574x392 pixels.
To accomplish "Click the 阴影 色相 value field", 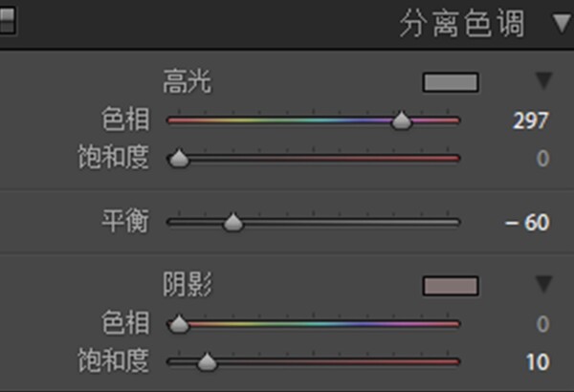I will click(x=542, y=324).
